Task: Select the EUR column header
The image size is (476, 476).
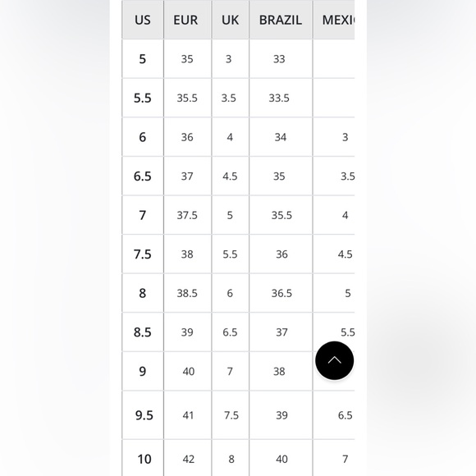Action: pos(187,20)
